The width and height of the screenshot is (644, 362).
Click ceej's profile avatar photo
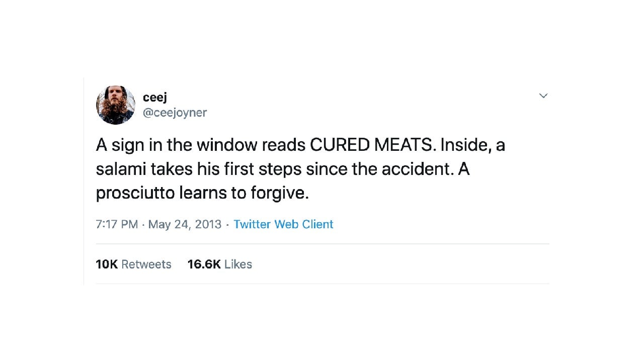116,105
